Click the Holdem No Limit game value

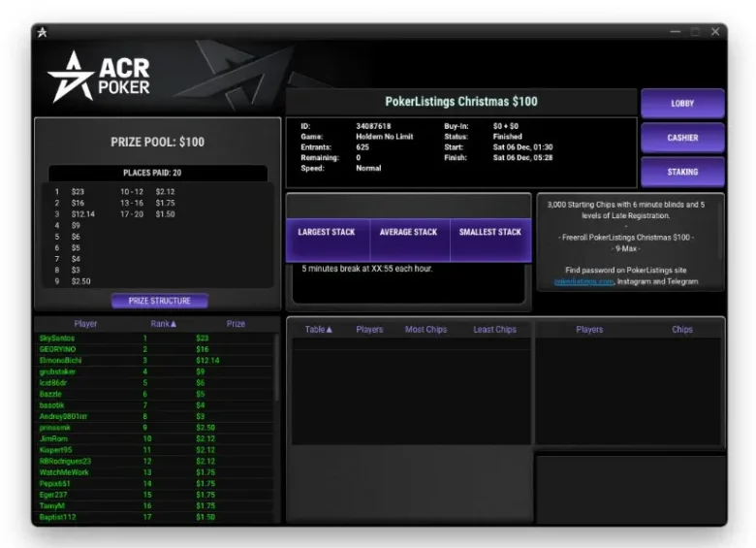384,137
